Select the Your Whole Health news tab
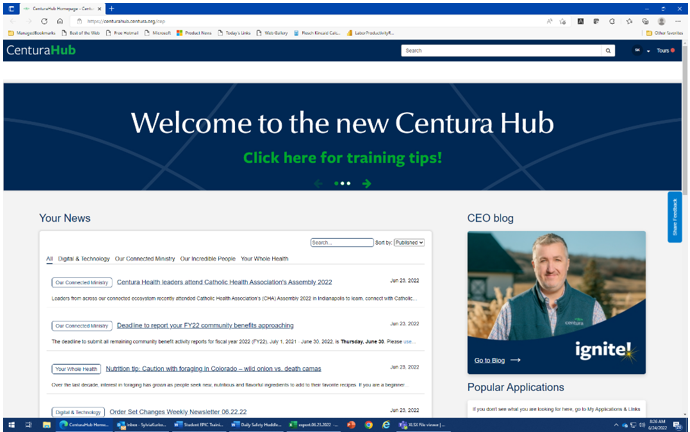 click(x=264, y=259)
